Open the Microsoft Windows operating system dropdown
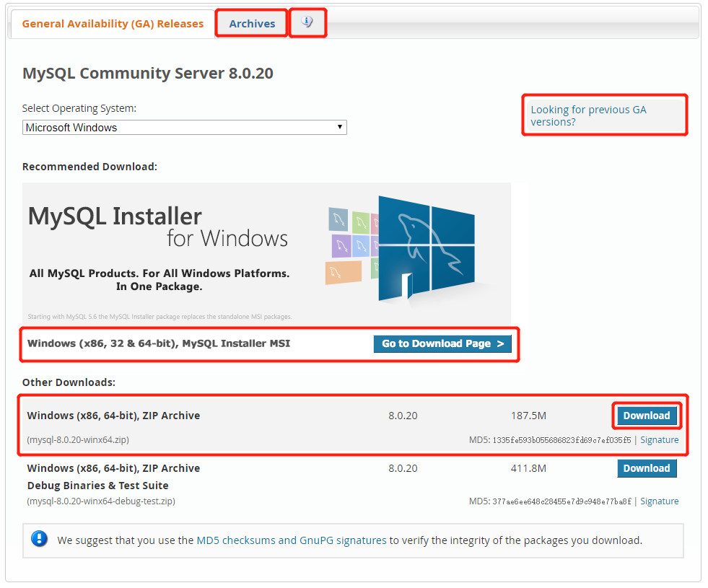 click(x=184, y=127)
